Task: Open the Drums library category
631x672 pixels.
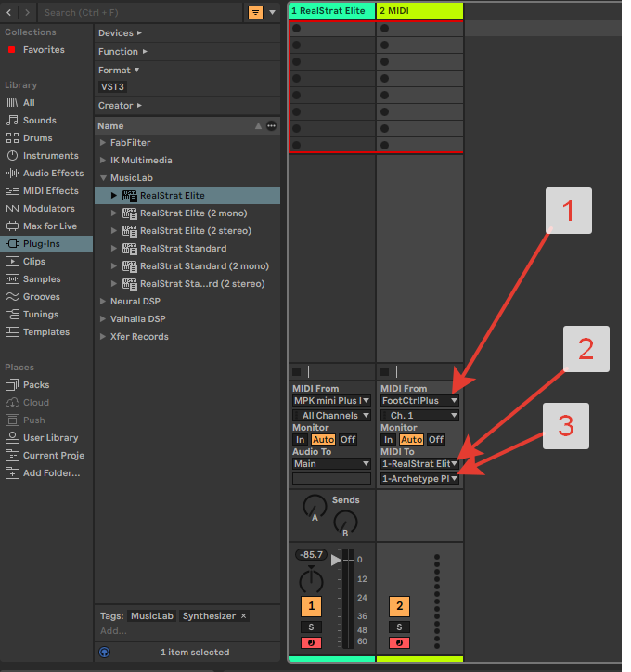Action: (x=38, y=137)
